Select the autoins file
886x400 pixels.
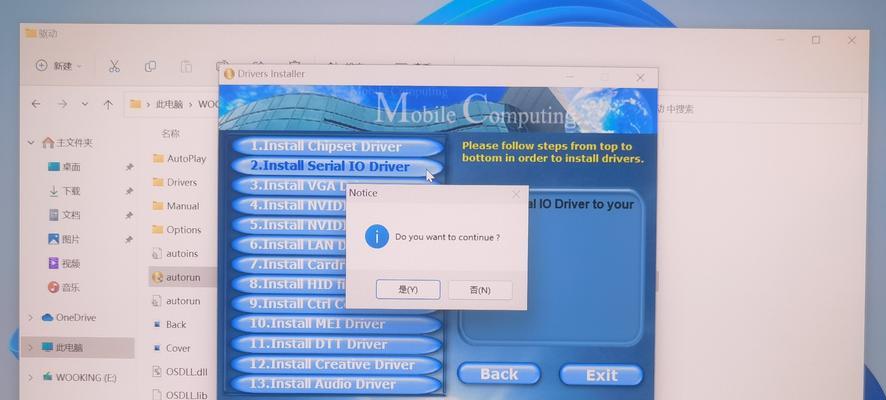175,254
